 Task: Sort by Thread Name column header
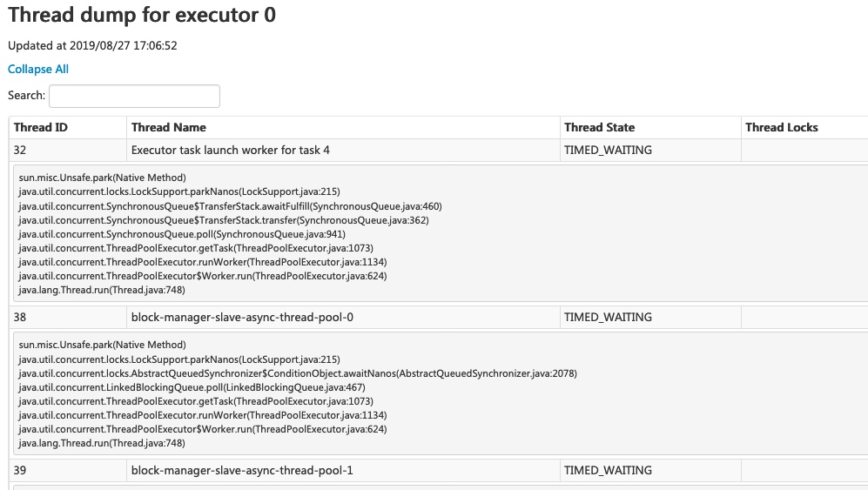pos(168,127)
